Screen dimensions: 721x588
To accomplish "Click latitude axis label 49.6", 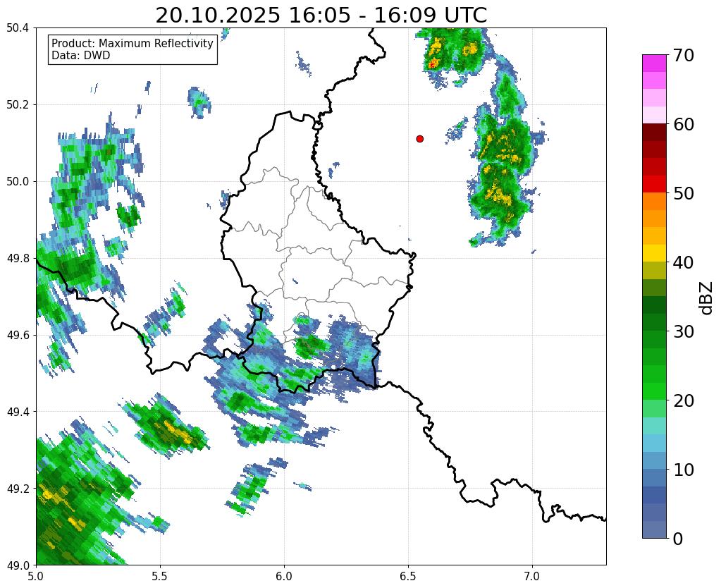I will [18, 335].
